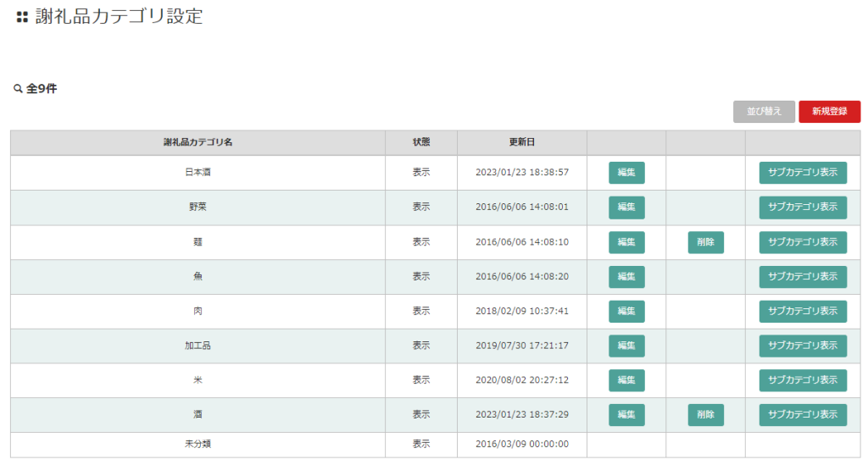Edit the 魚 category row

coord(626,277)
